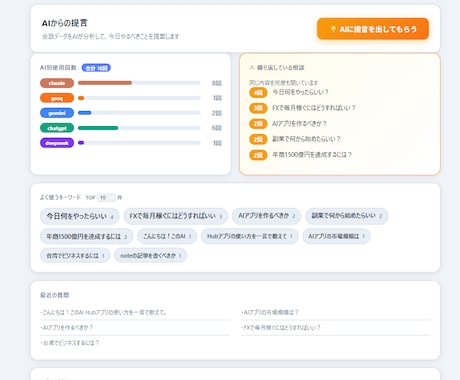Click the groq usage progress bar
This screenshot has width=460, height=380.
(x=139, y=98)
